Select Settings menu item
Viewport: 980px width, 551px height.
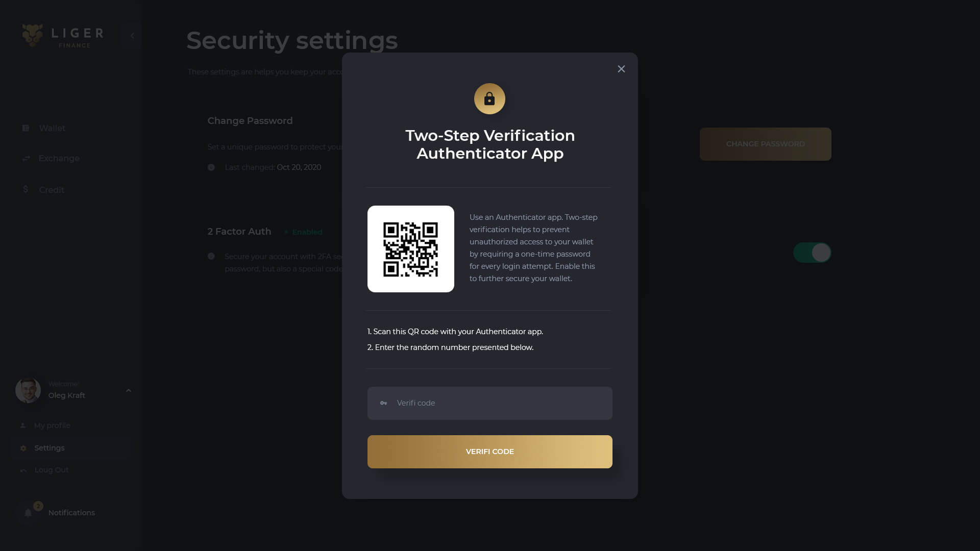[x=49, y=447]
